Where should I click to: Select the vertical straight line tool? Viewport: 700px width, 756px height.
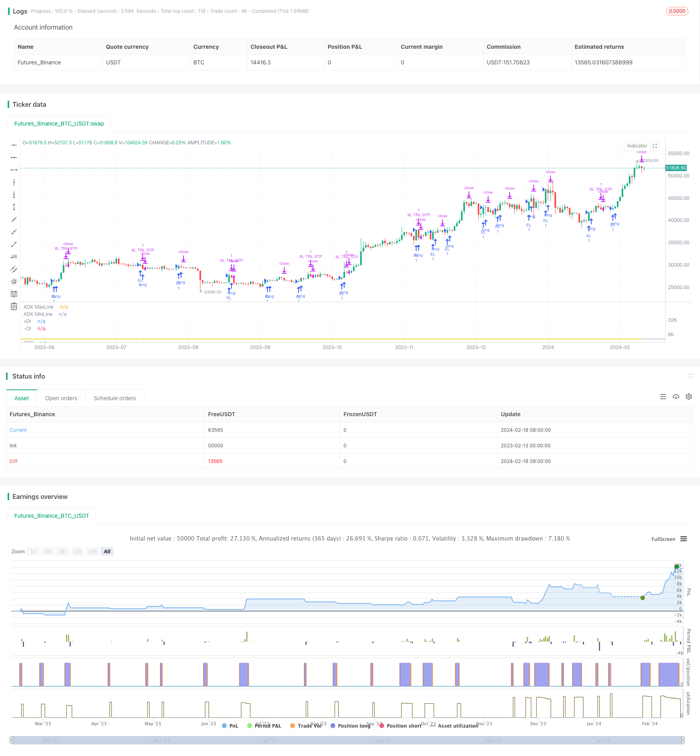[x=14, y=182]
